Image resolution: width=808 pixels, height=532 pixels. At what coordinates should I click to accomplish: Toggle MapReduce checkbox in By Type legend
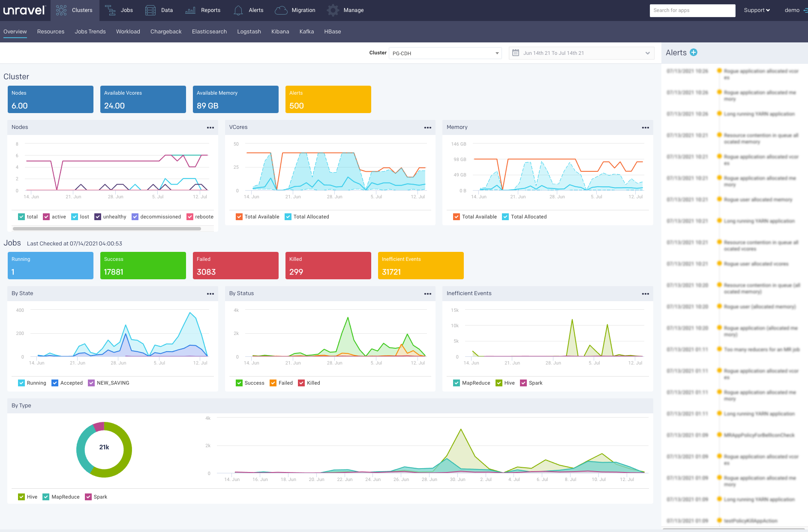[46, 497]
